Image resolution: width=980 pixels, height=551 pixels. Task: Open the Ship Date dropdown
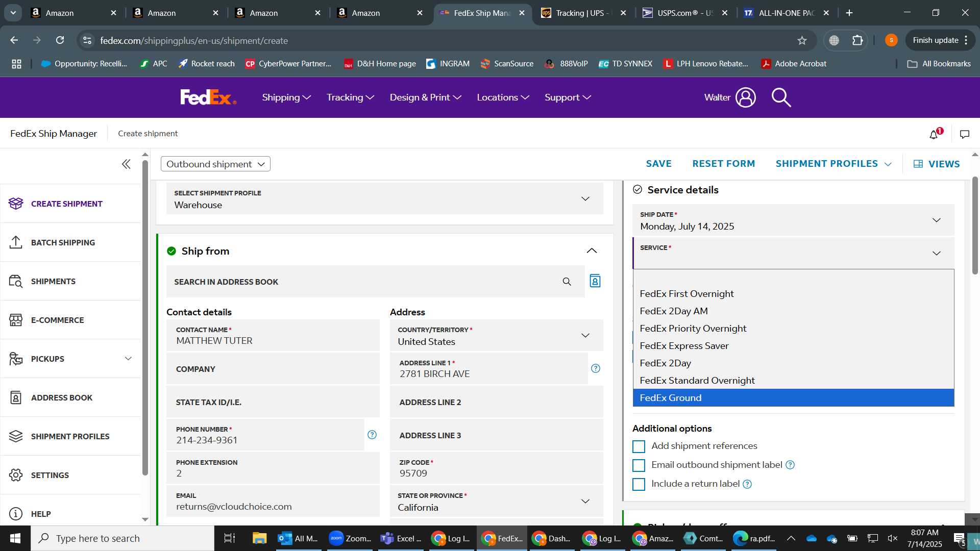[x=793, y=220]
